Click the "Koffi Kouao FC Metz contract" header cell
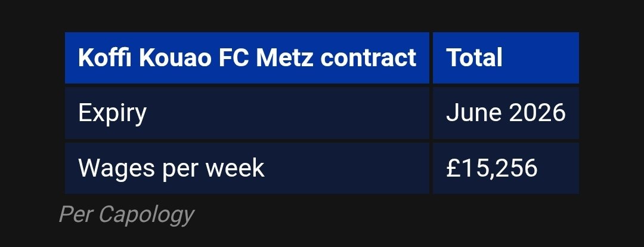Viewport: 644px width, 247px height. [x=247, y=58]
